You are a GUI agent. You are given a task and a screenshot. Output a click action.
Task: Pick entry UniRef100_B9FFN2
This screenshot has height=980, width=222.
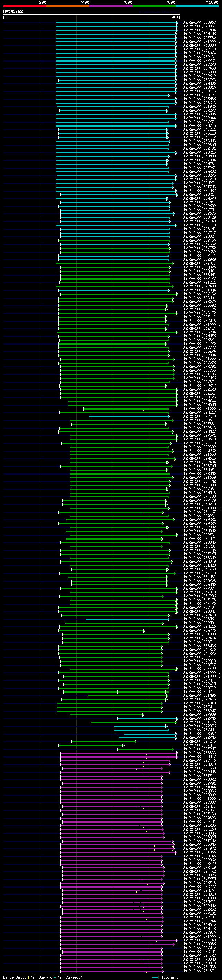click(x=199, y=481)
